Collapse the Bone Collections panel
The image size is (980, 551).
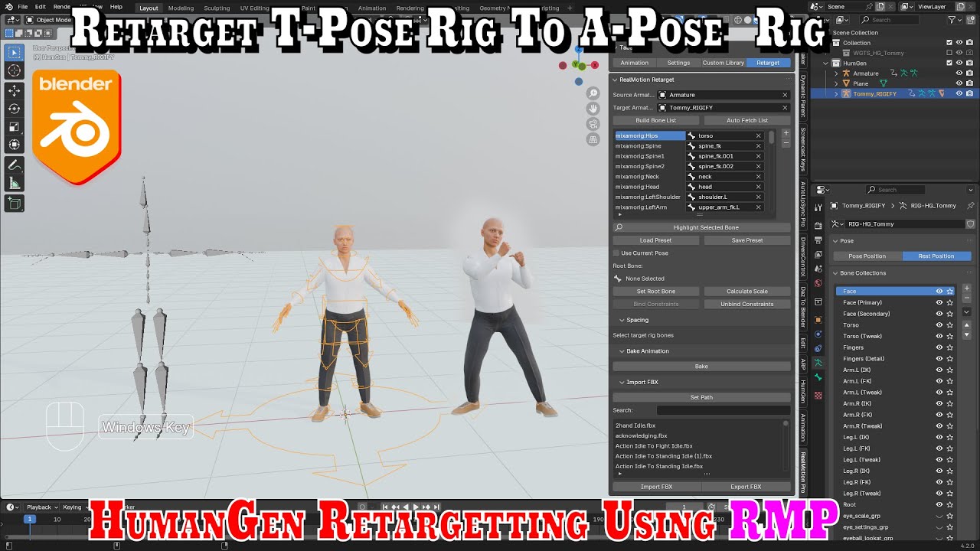pyautogui.click(x=836, y=273)
